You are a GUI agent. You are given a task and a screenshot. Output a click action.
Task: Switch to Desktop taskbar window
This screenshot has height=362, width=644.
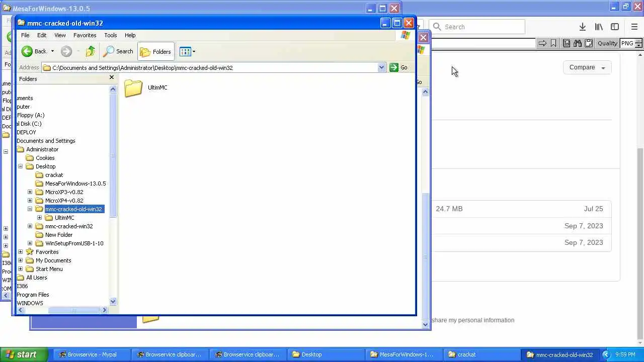pos(326,354)
